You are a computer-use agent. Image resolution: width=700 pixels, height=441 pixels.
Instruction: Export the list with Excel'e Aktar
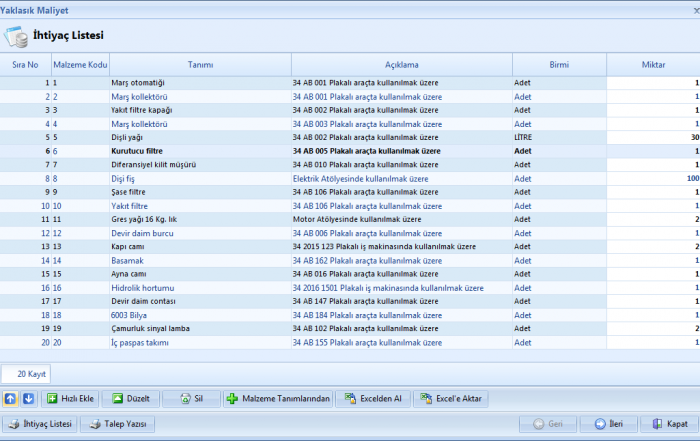(x=452, y=398)
